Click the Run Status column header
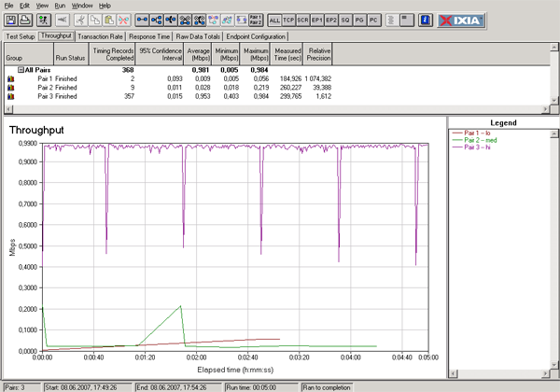Screen dimensions: 560x392 (x=68, y=57)
